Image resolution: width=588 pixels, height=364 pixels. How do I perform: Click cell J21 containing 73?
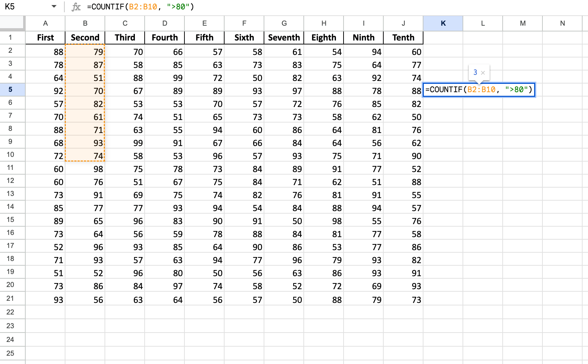click(x=403, y=299)
